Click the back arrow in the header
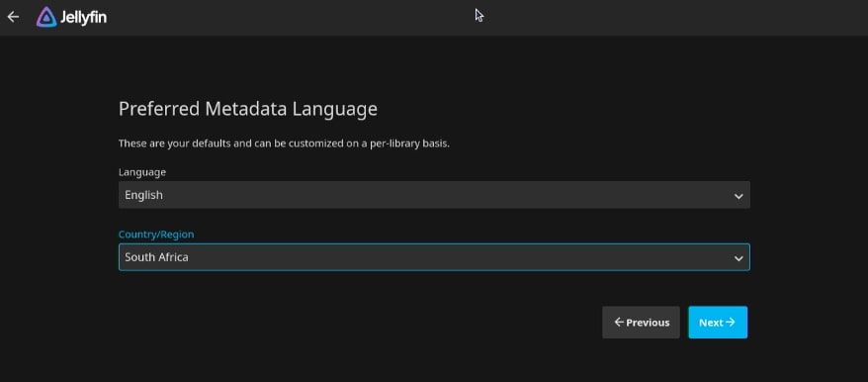Image resolution: width=868 pixels, height=382 pixels. point(13,17)
